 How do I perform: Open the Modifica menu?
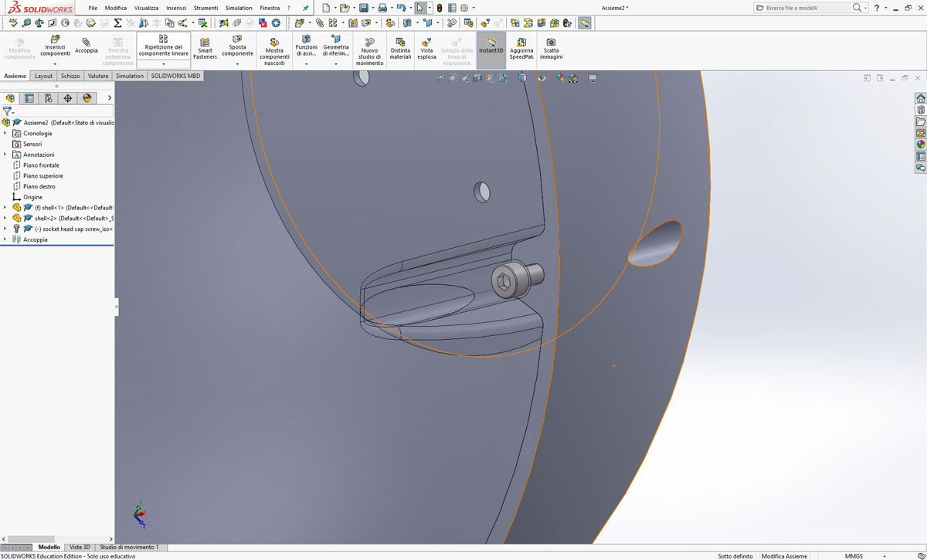pos(116,8)
